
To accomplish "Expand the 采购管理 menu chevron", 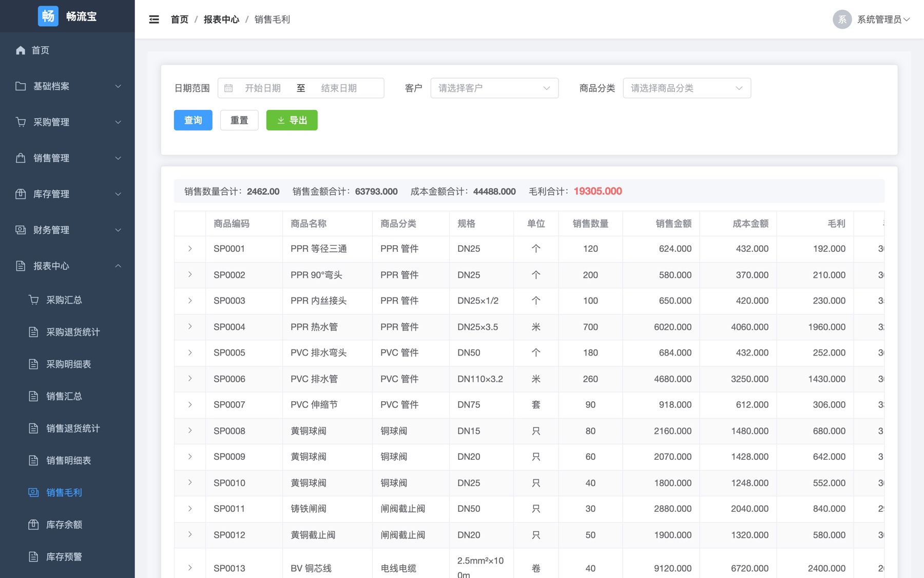I will [118, 122].
